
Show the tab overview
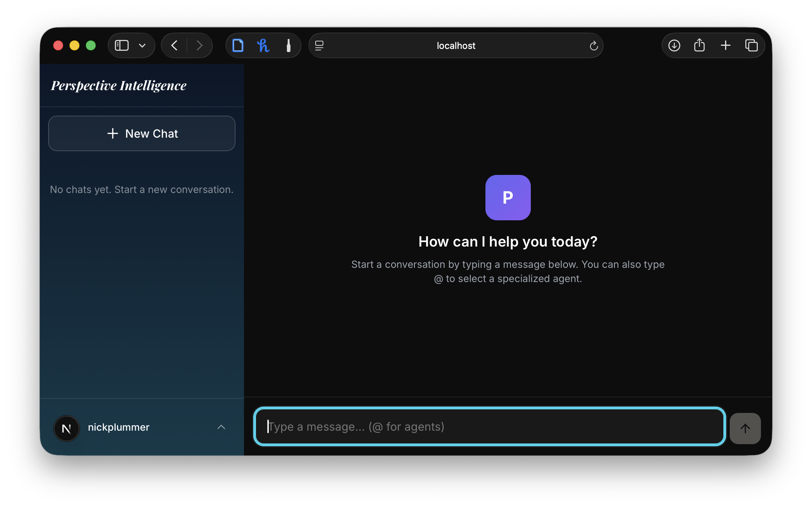point(751,45)
